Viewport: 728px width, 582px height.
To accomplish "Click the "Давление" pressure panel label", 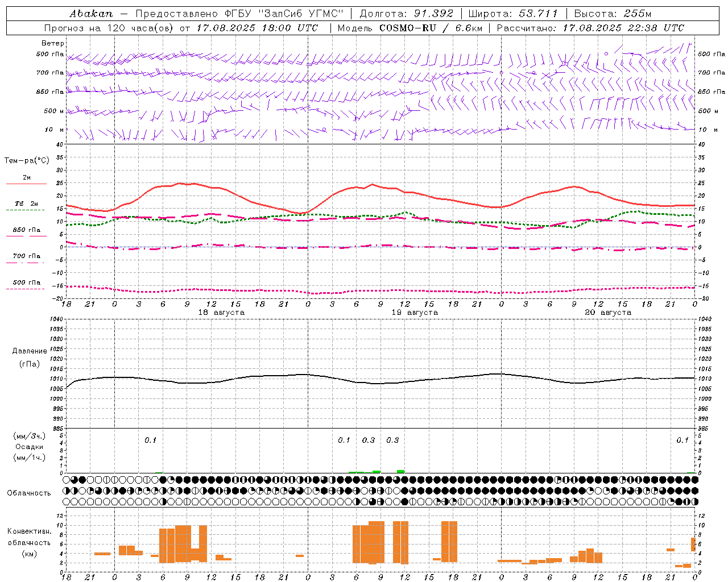I will [30, 351].
